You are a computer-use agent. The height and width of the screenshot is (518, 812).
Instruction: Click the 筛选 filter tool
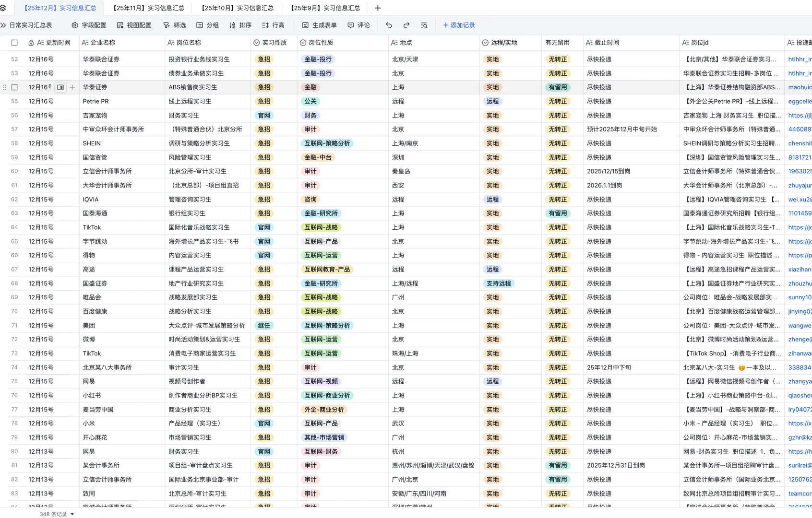pos(175,25)
